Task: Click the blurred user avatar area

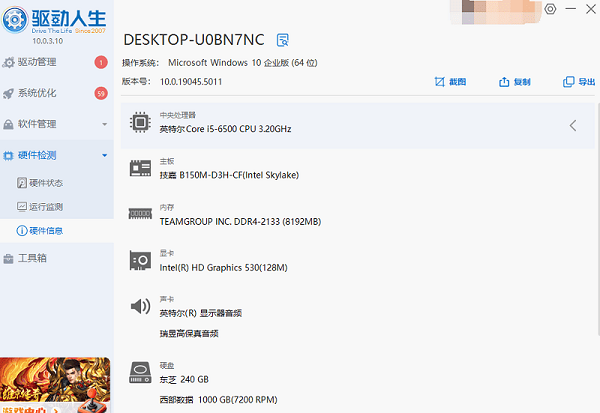Action: pos(496,12)
